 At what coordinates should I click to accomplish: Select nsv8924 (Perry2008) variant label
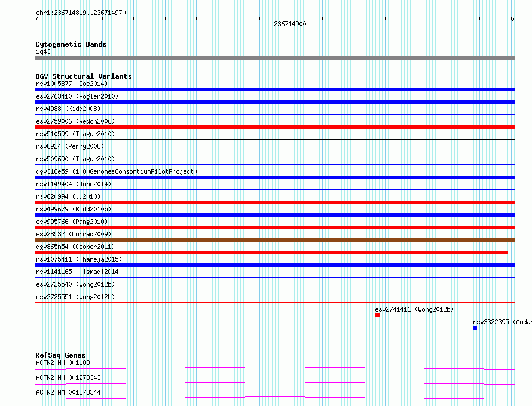click(x=70, y=146)
